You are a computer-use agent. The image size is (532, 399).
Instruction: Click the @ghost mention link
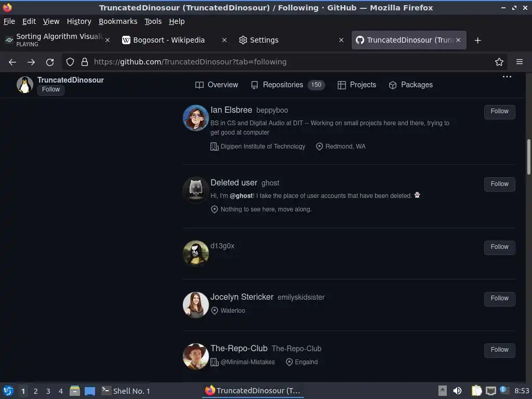241,196
